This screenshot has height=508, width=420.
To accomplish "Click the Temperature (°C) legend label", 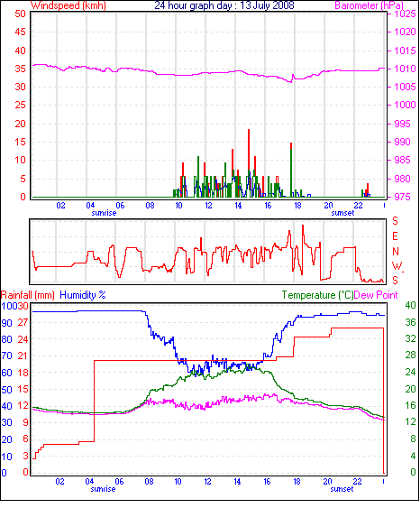I will pyautogui.click(x=317, y=295).
